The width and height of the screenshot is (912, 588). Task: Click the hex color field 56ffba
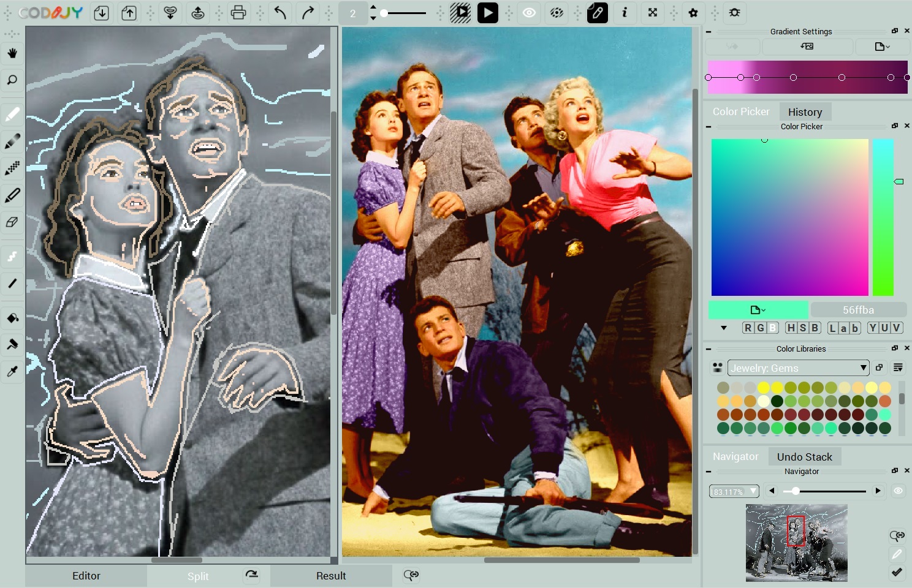pos(858,310)
